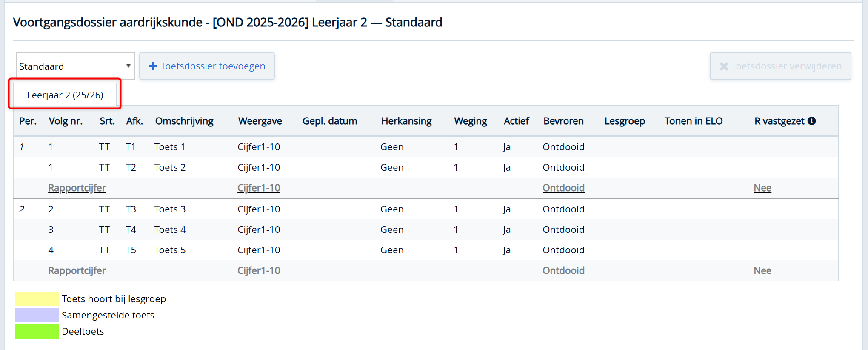This screenshot has height=350, width=868.
Task: Select the Leerjaar 2 (25/26) tab
Action: pyautogui.click(x=65, y=95)
